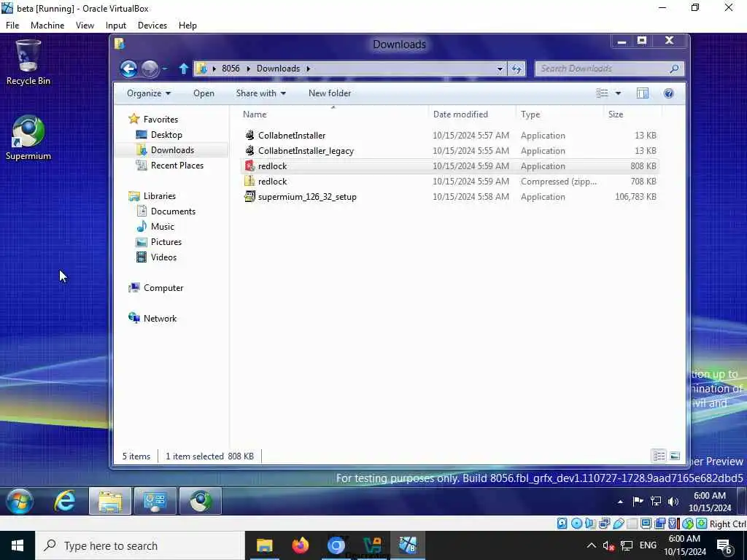
Task: Open Firefox from host taskbar
Action: coord(300,545)
